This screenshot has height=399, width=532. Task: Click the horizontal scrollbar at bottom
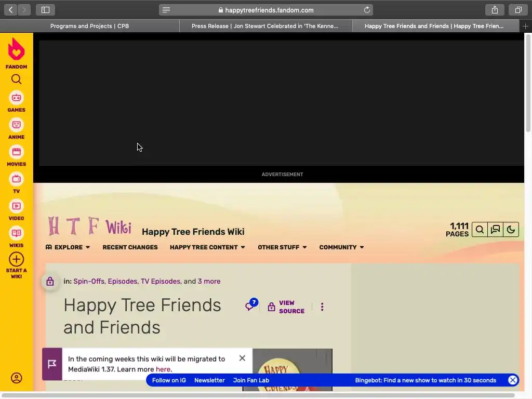tap(258, 395)
